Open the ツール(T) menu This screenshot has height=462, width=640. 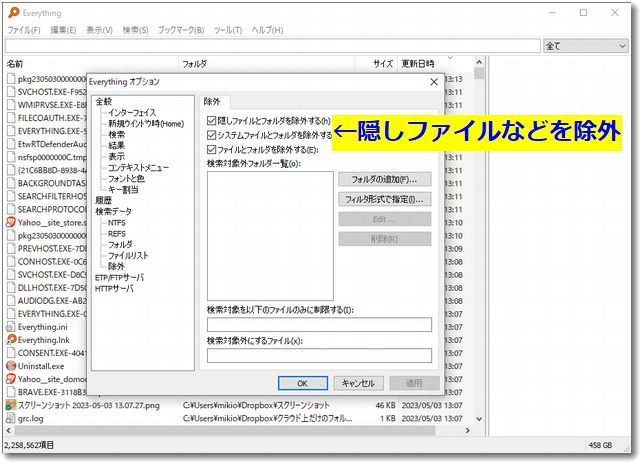click(228, 30)
